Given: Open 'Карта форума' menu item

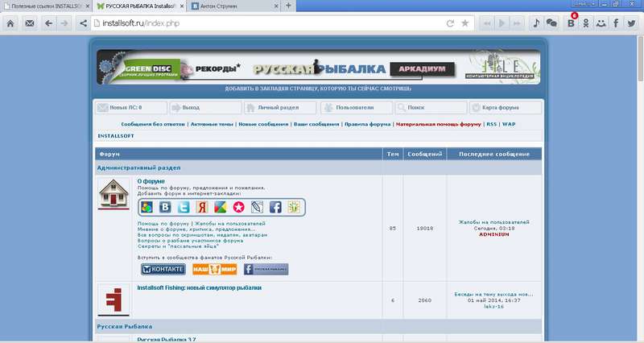Looking at the screenshot, I should pyautogui.click(x=506, y=108).
